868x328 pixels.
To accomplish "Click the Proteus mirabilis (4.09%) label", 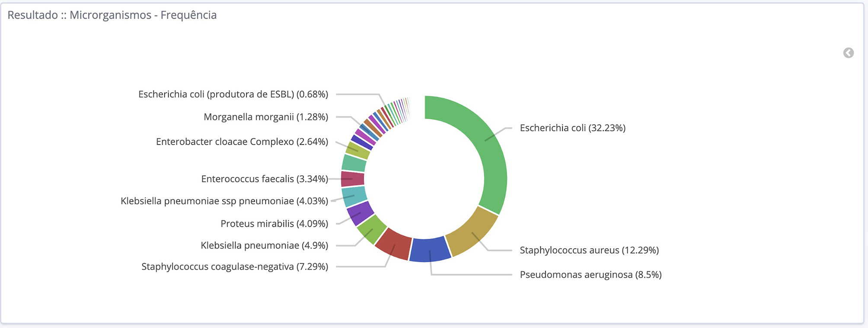I will (x=274, y=224).
